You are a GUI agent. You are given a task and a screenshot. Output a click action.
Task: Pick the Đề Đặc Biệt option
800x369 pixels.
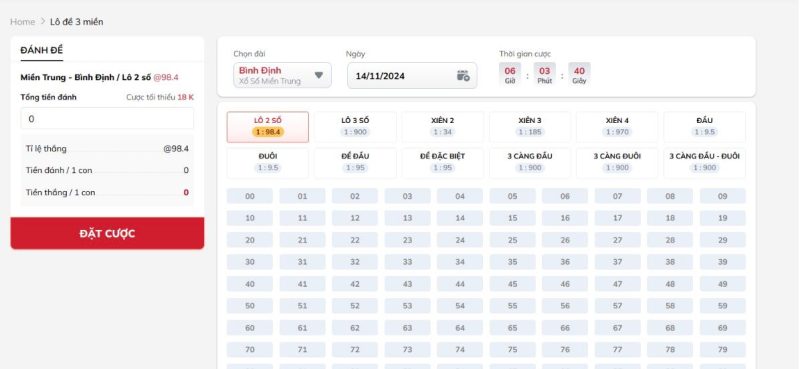442,163
